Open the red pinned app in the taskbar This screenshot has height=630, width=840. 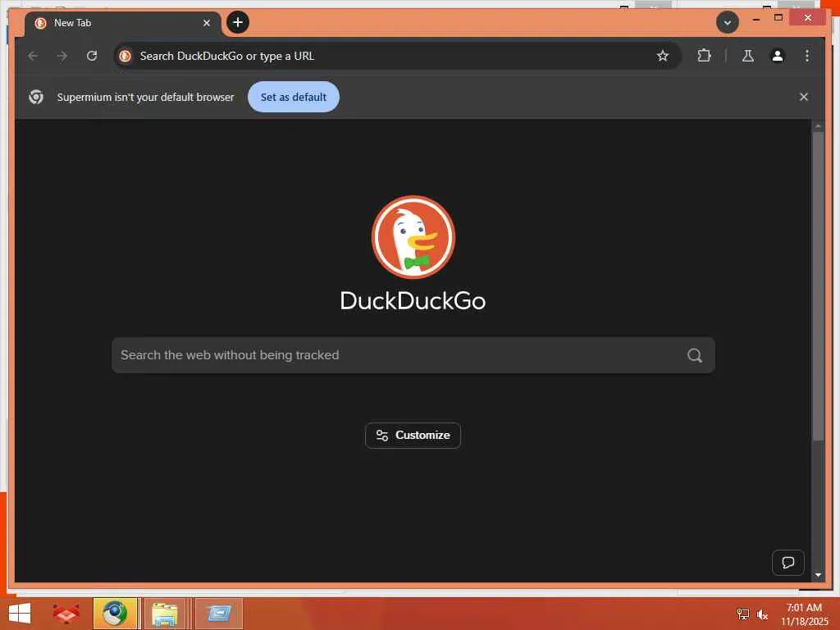[x=66, y=614]
